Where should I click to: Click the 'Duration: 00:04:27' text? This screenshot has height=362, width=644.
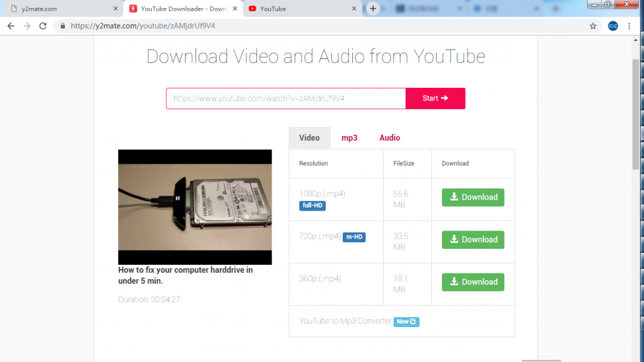coord(149,300)
